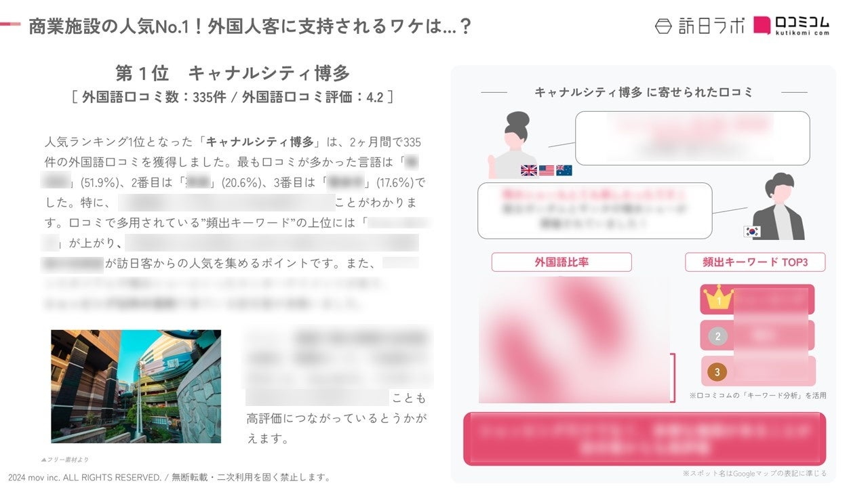Click the first speech bubble review
The height and width of the screenshot is (488, 868).
point(692,138)
